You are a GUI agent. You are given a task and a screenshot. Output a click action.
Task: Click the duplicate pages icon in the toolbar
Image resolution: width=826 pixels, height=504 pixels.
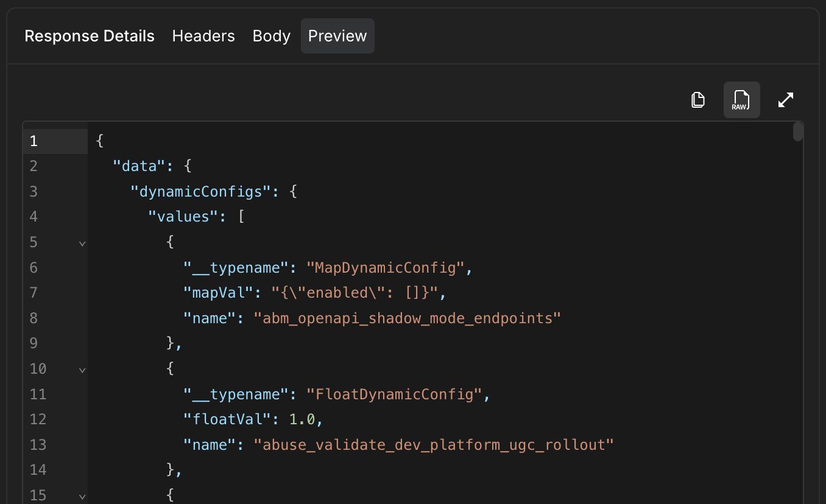pyautogui.click(x=697, y=99)
